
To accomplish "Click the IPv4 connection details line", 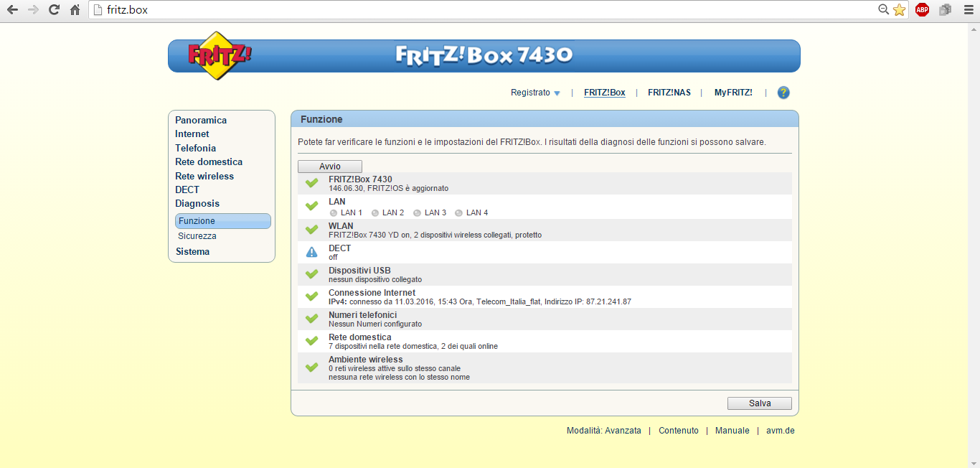I will (x=480, y=301).
